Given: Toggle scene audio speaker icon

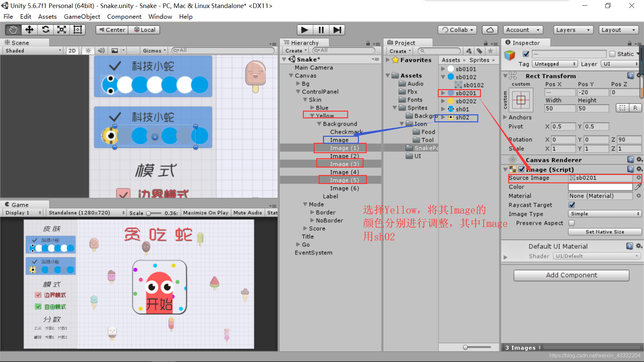Looking at the screenshot, I should tap(101, 51).
